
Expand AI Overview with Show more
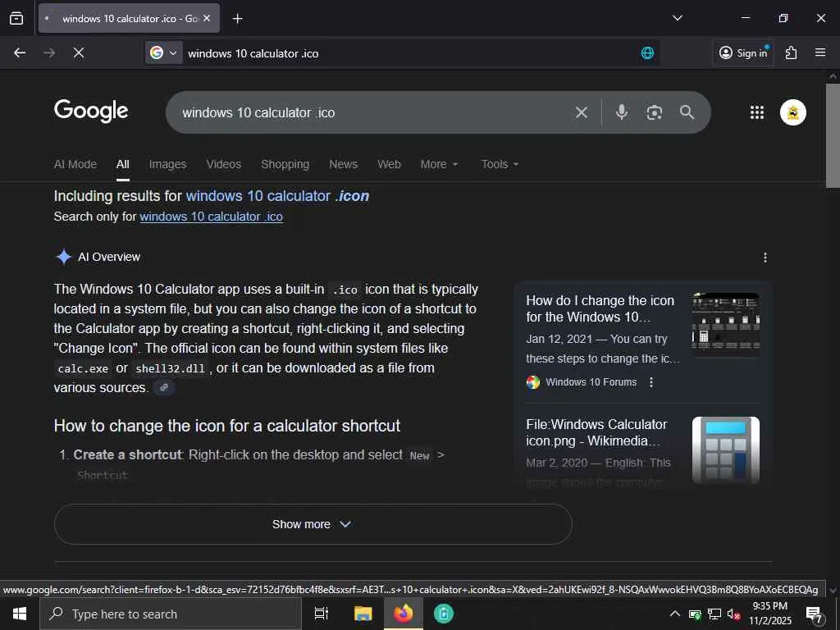(x=313, y=524)
